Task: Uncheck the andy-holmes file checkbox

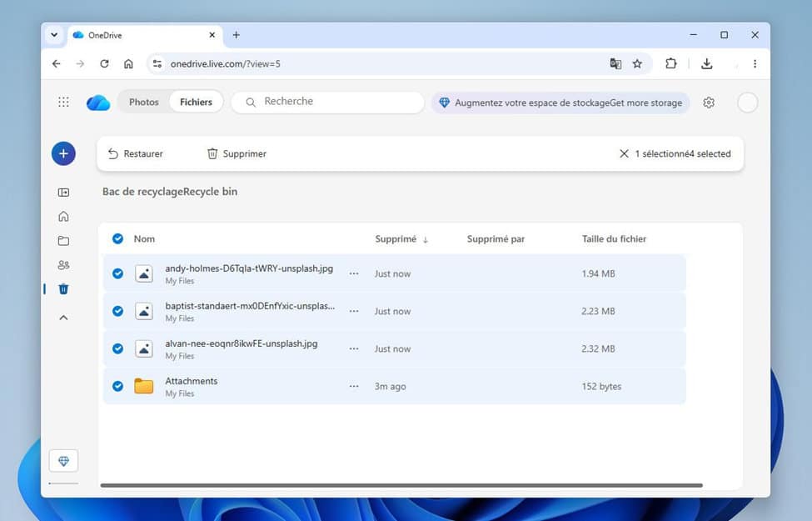Action: point(117,273)
